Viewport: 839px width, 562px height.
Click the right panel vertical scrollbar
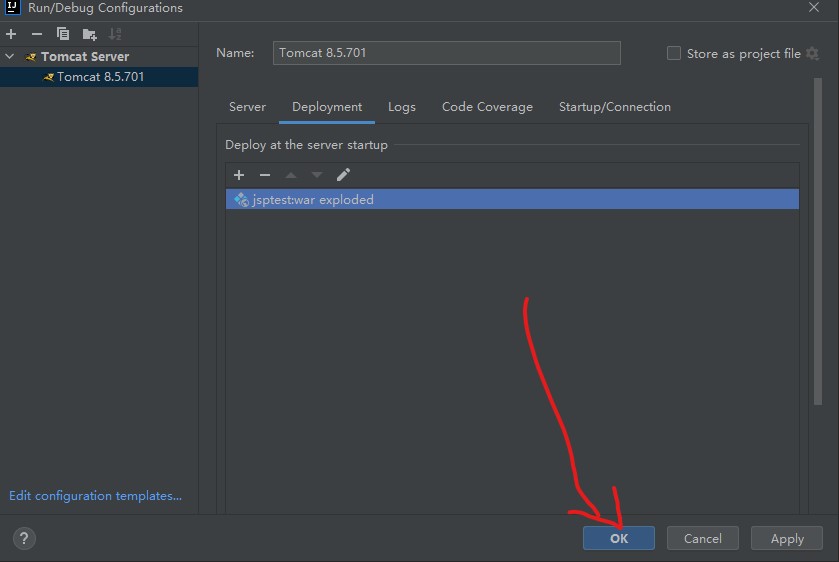(818, 241)
